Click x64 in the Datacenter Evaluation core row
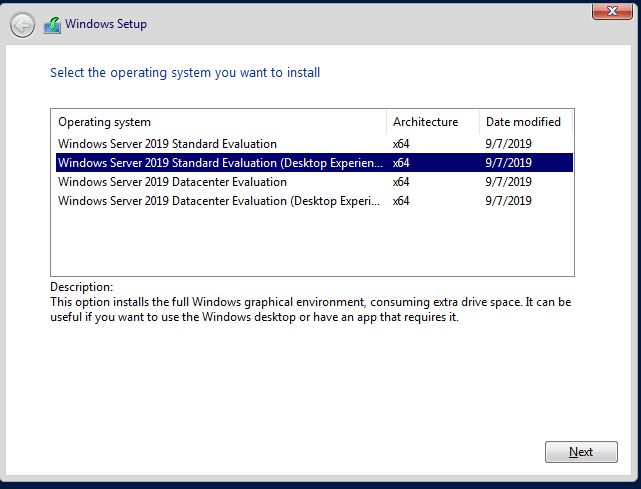 (x=401, y=182)
